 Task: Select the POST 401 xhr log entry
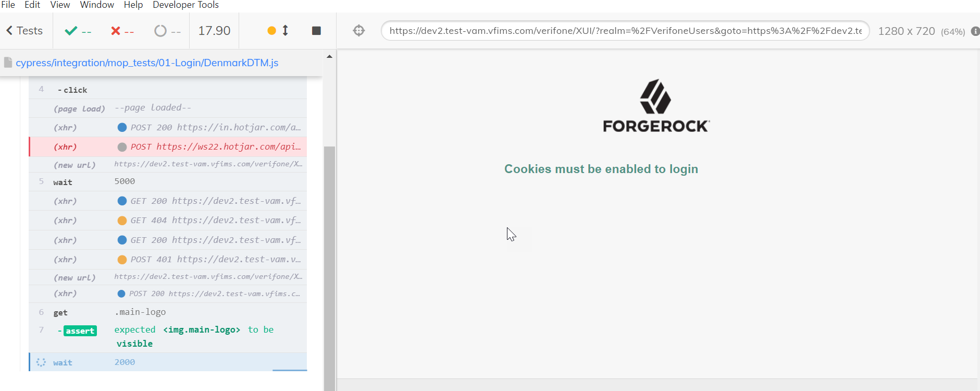[168, 260]
